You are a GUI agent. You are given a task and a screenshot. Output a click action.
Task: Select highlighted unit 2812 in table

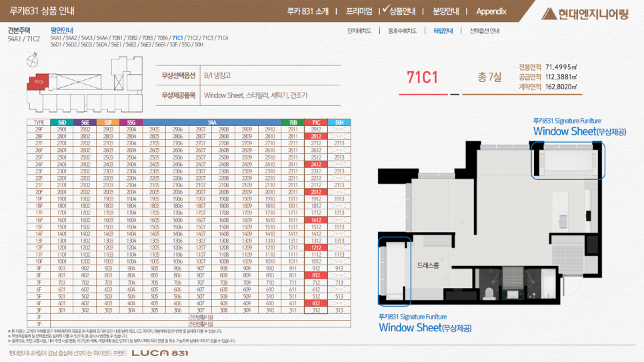point(316,137)
